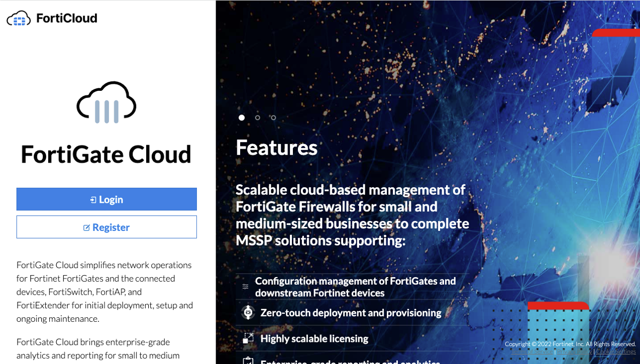Screen dimensions: 640x364
Task: Click the Register button
Action: click(106, 227)
